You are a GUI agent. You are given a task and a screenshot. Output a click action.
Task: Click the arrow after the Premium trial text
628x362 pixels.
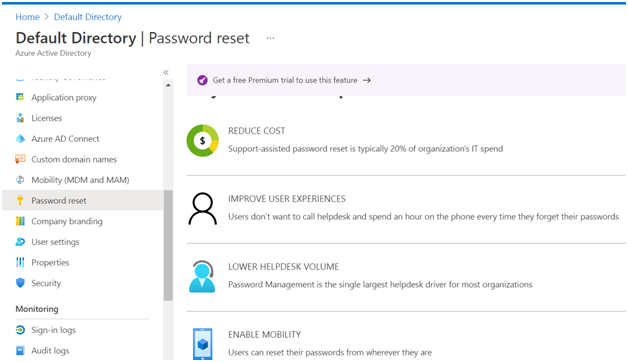click(x=366, y=80)
